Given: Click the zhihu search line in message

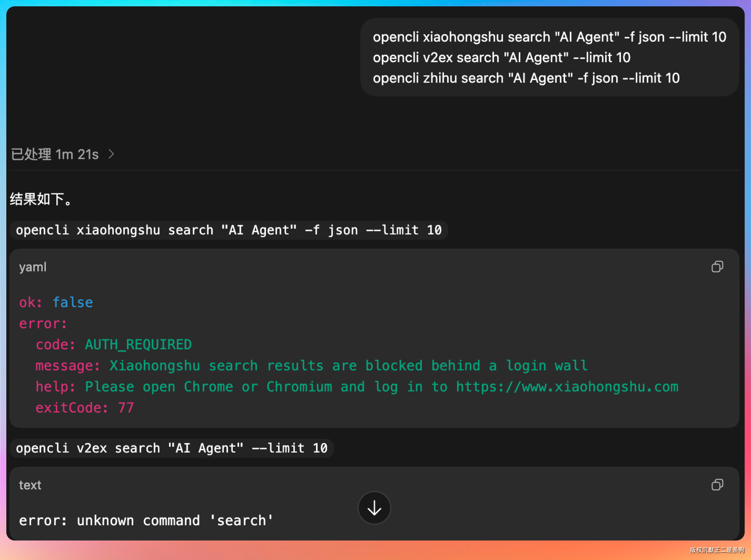Looking at the screenshot, I should (x=526, y=78).
